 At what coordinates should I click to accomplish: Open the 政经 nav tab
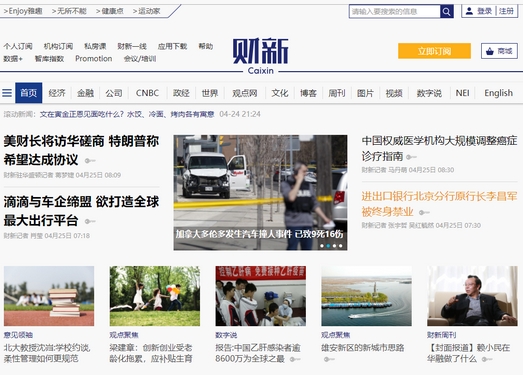pos(181,93)
